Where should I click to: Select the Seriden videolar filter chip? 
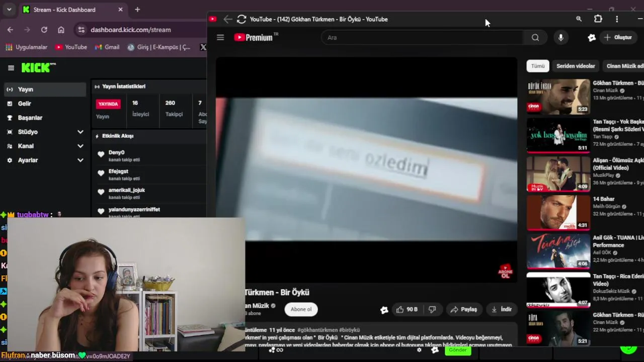pyautogui.click(x=576, y=66)
